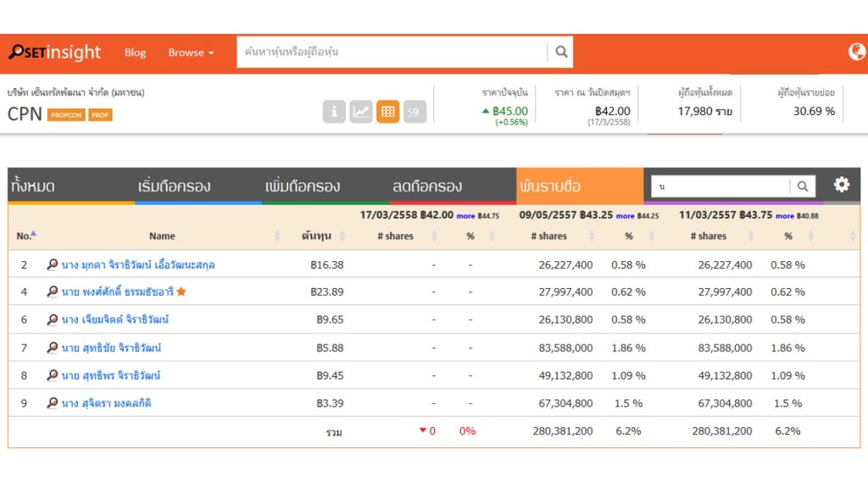Click 09/05/2557 total shares 280,381,200
Viewport: 868px width, 488px height.
click(x=563, y=431)
